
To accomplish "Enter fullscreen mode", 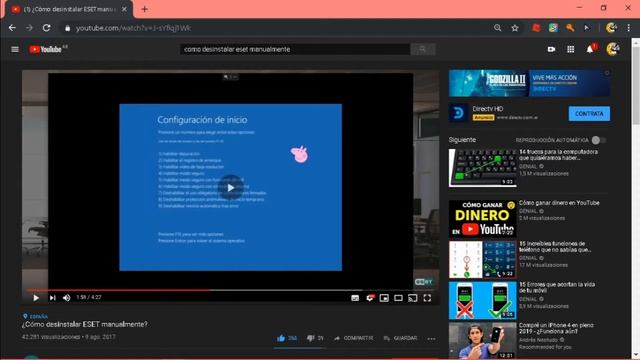I will point(427,298).
